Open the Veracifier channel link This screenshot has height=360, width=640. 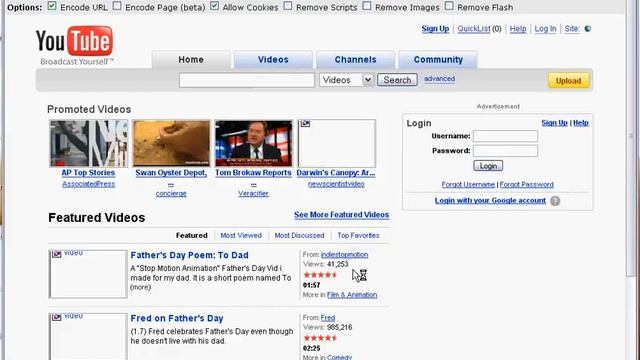253,193
